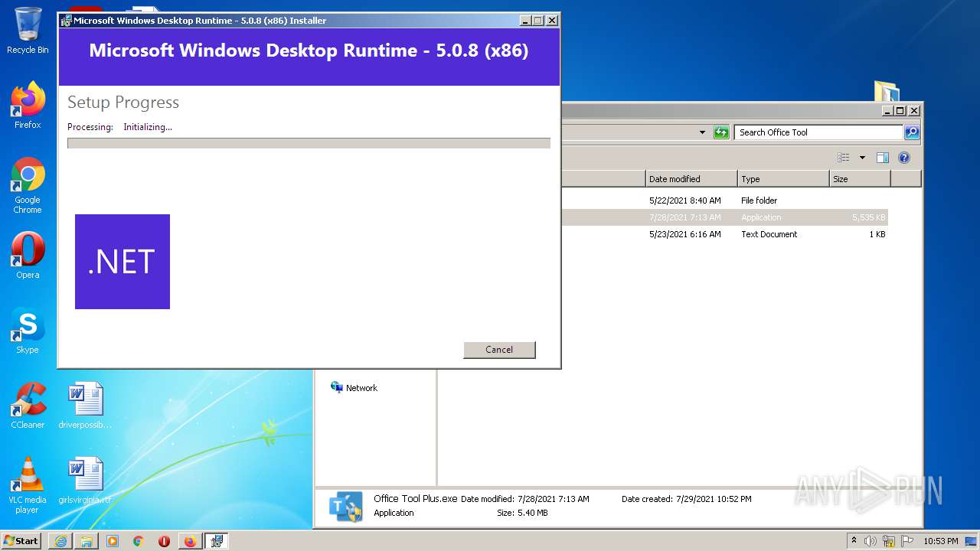Click the Office Tool Plus icon in details pane
980x551 pixels.
(x=345, y=507)
